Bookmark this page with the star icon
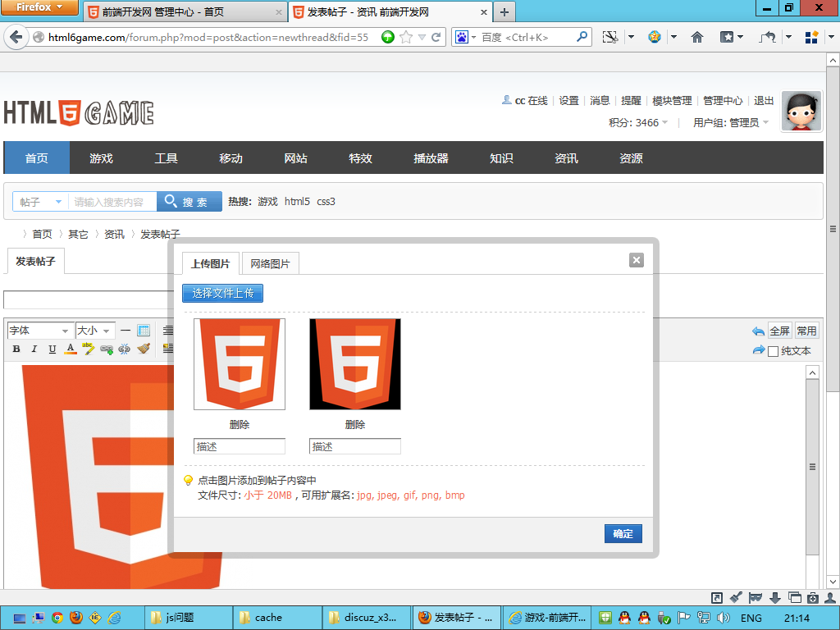Image resolution: width=840 pixels, height=630 pixels. (x=406, y=37)
